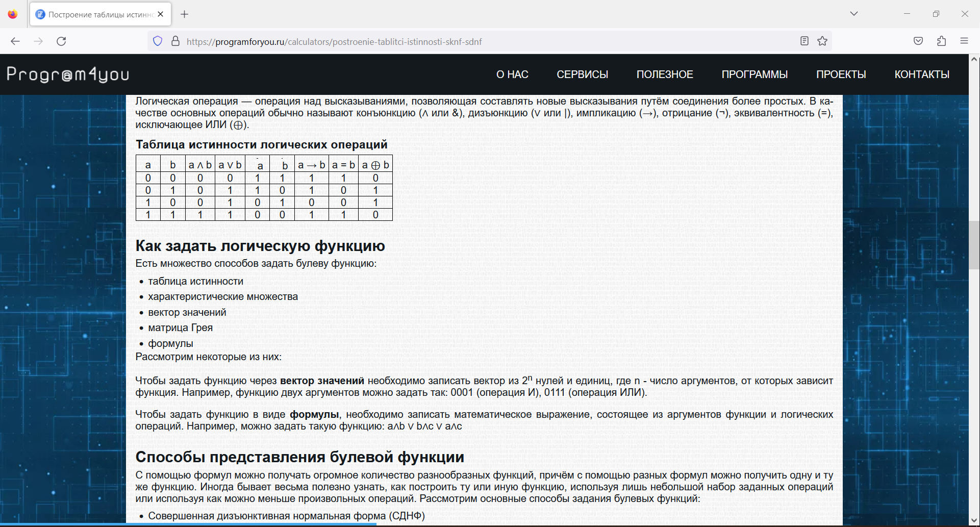Enable reader view for the article
The height and width of the screenshot is (527, 980).
pos(805,41)
